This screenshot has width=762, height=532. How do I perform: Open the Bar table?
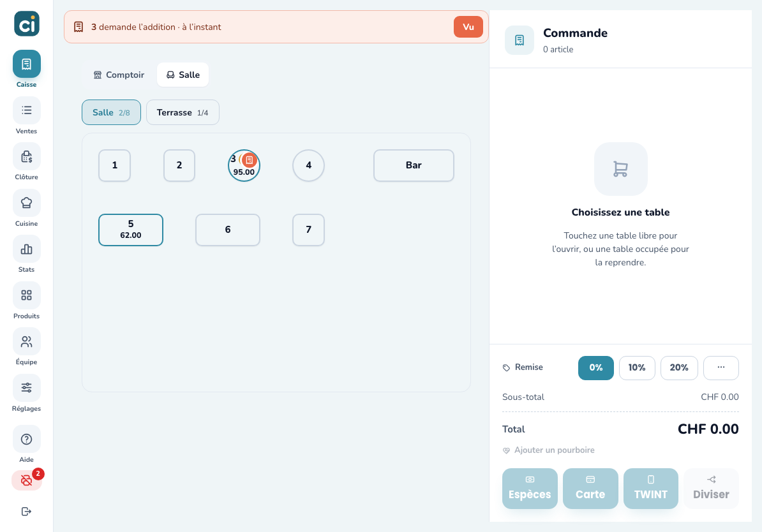(414, 165)
